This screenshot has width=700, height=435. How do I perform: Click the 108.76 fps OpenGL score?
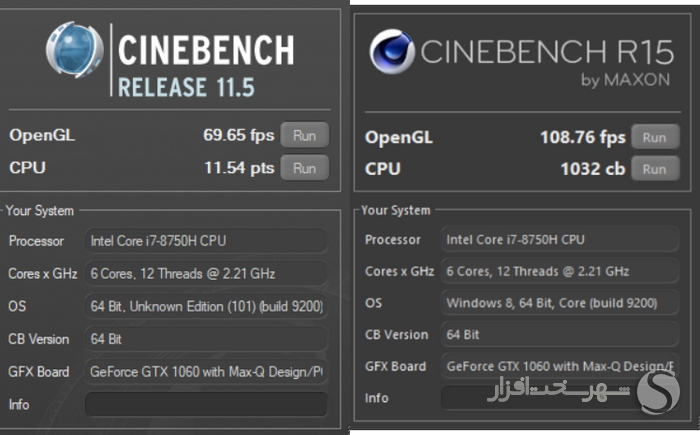click(583, 137)
